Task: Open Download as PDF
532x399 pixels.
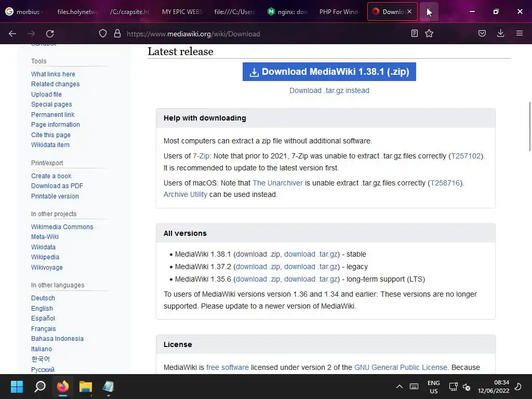Action: tap(57, 186)
